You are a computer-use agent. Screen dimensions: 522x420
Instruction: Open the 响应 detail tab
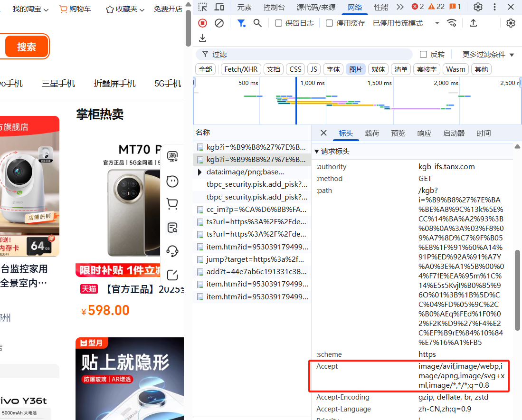point(424,133)
